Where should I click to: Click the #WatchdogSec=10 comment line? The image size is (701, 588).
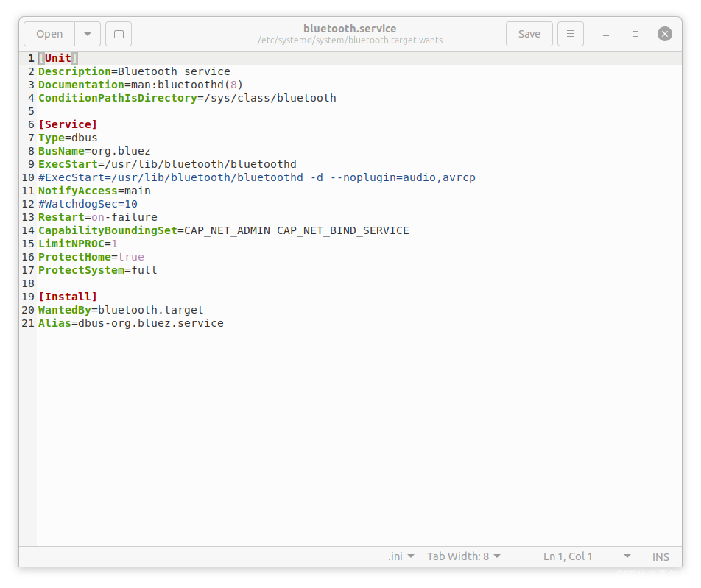tap(88, 204)
